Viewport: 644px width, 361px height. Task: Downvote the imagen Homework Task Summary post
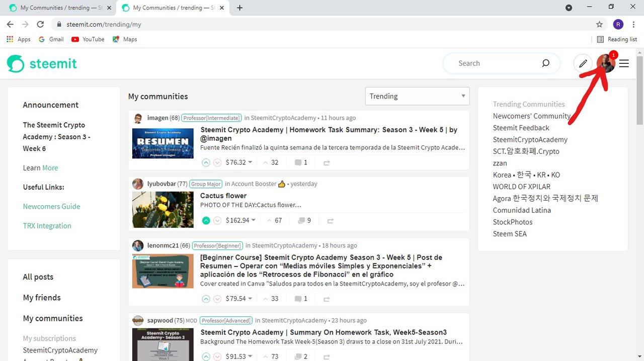[217, 162]
